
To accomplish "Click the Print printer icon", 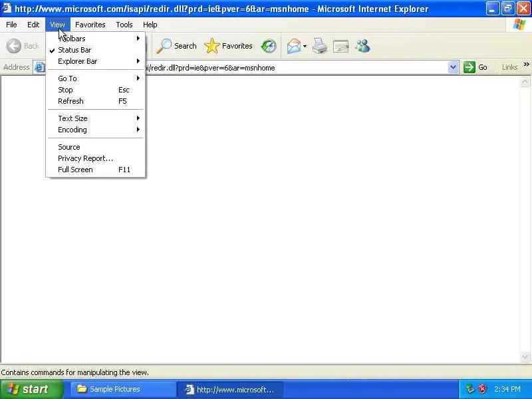I will pyautogui.click(x=319, y=46).
